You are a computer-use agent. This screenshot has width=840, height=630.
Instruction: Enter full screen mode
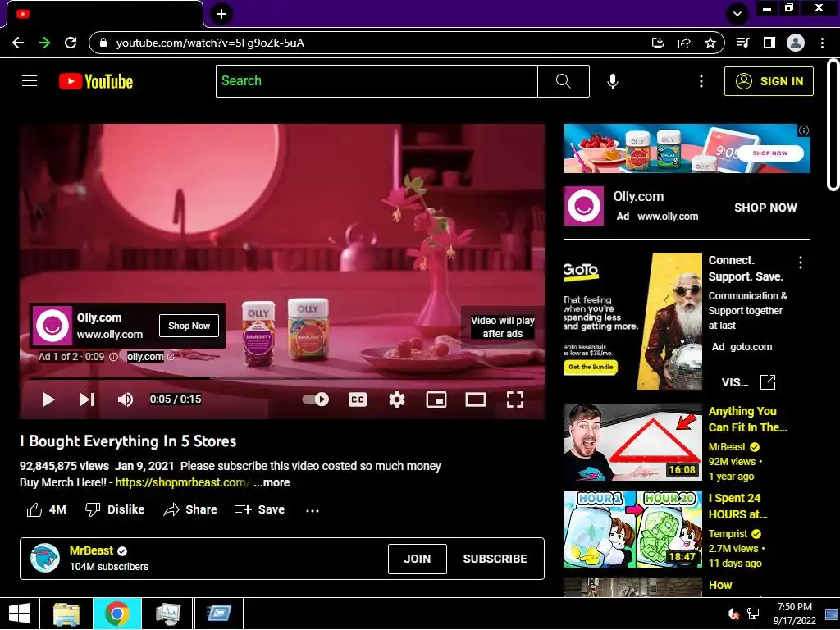tap(515, 399)
